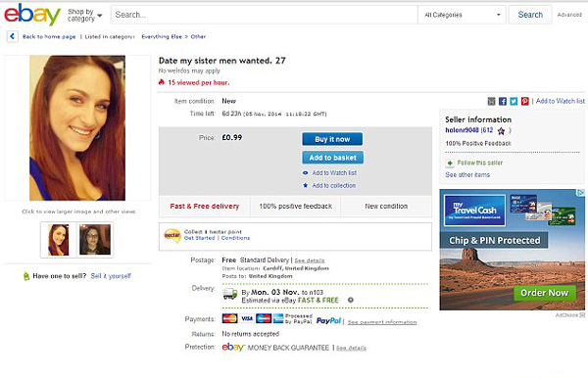Click the back arrow icon
Screen dimensions: 588x378
pos(13,36)
